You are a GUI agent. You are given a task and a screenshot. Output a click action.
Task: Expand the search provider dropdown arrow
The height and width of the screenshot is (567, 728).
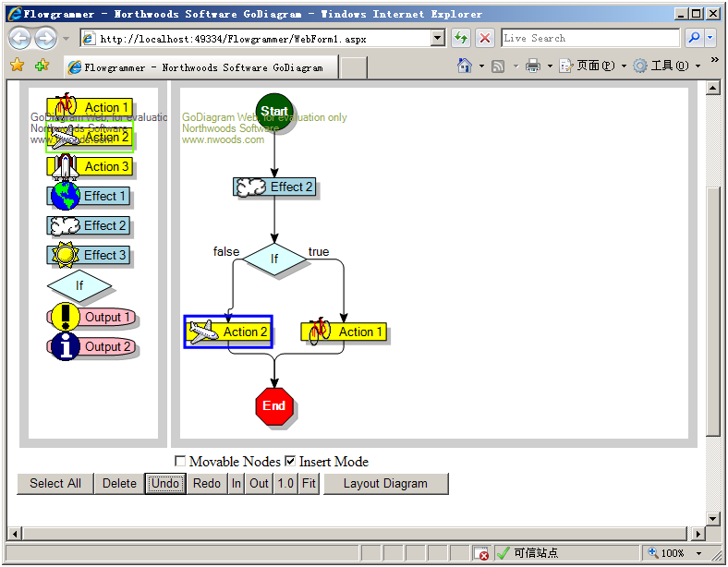(x=710, y=38)
